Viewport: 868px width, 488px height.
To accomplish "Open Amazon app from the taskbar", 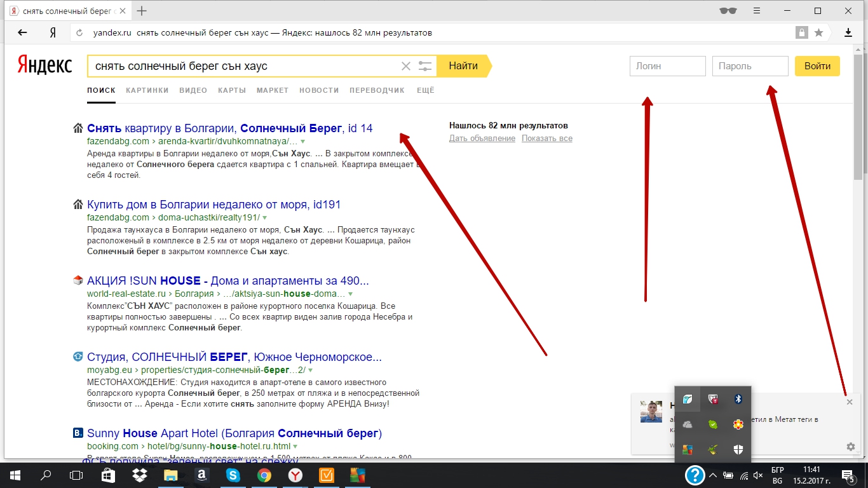I will [201, 475].
